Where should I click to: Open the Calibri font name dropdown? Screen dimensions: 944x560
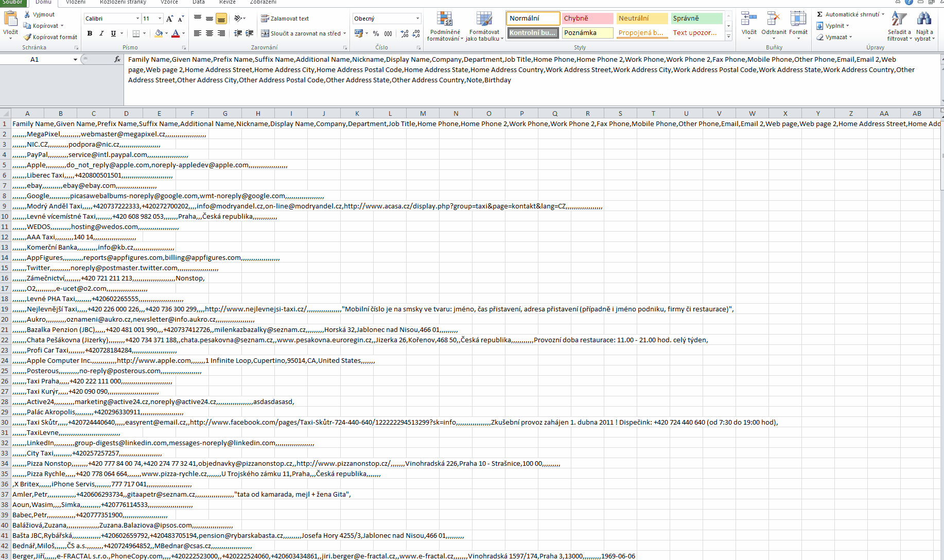coord(138,19)
